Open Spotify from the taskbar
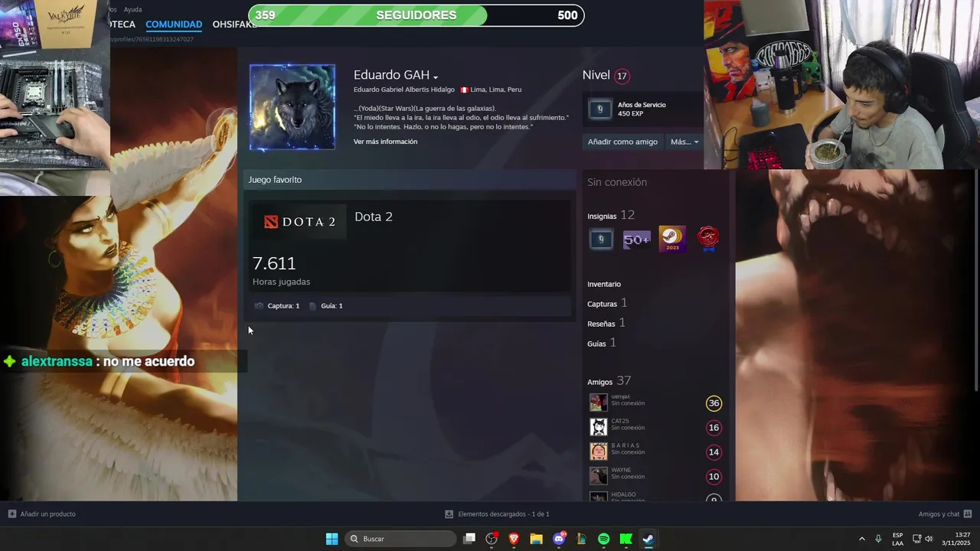This screenshot has width=980, height=551. coord(603,539)
